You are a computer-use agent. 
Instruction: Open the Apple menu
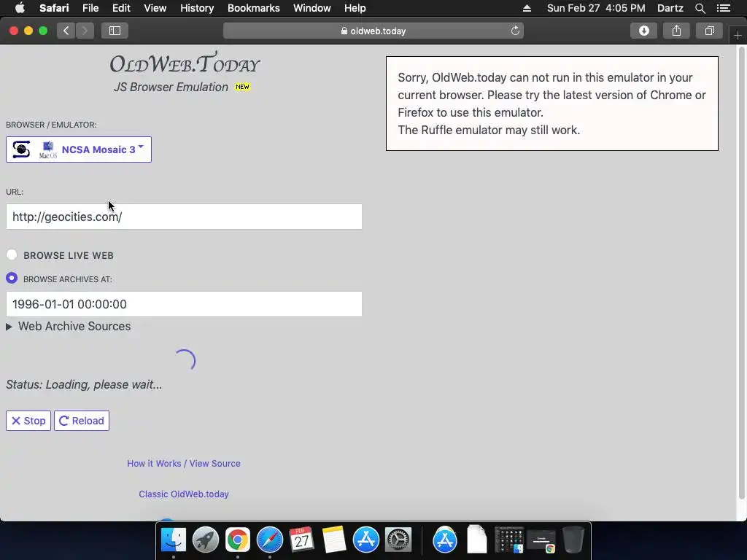click(x=20, y=8)
